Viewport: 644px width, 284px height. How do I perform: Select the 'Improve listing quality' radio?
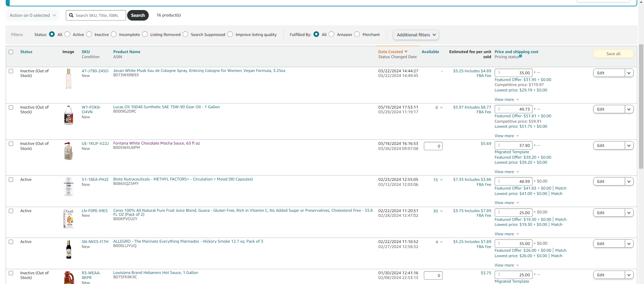point(230,34)
